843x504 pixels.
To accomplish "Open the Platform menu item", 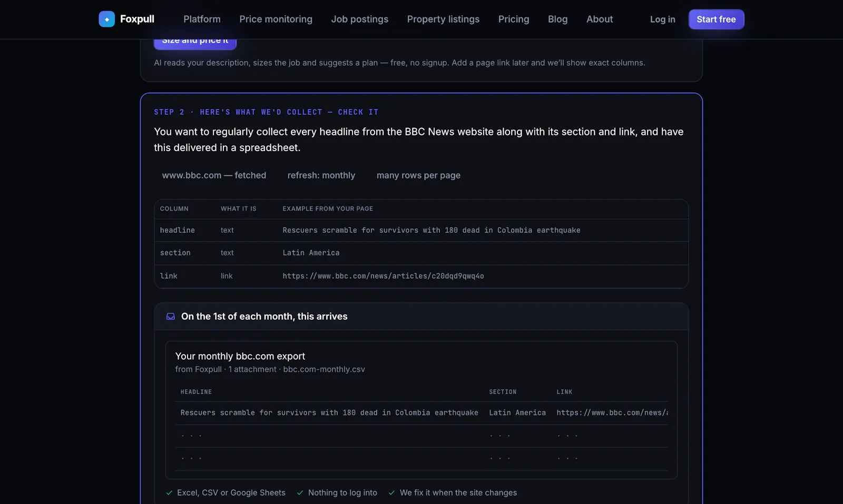I will click(202, 19).
